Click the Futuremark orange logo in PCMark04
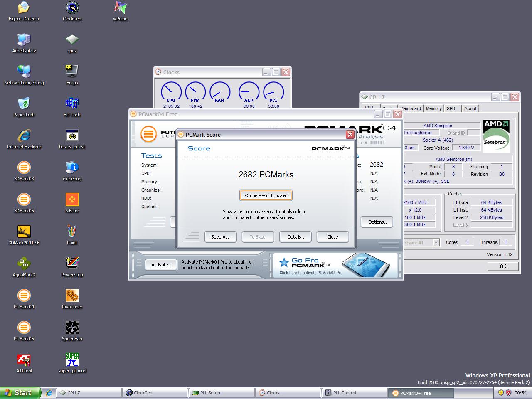Screen dimensions: 532x399 coord(148,134)
